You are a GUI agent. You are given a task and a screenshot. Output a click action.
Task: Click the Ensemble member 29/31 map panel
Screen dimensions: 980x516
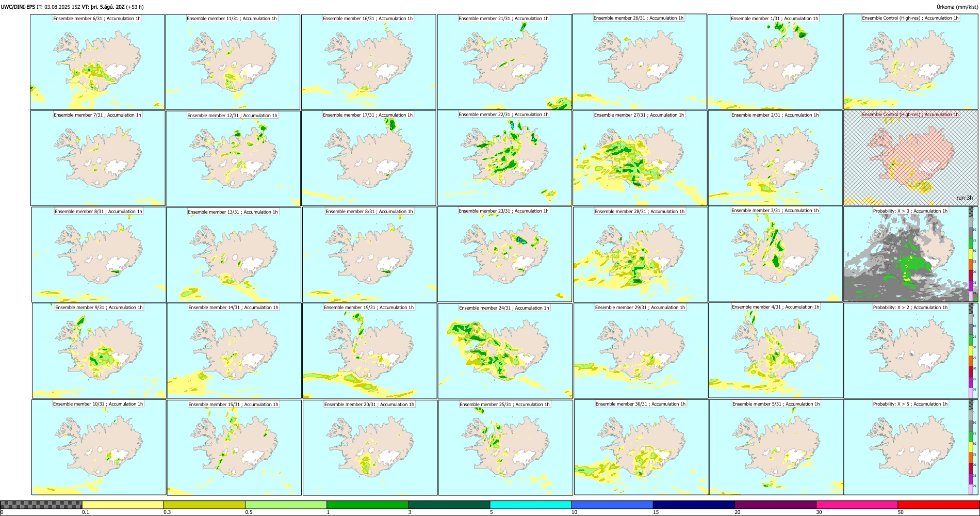point(641,350)
